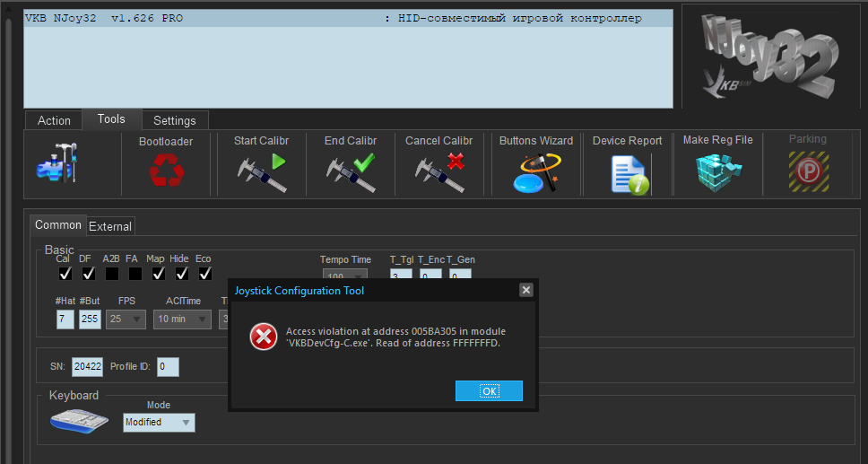Viewport: 868px width, 464px height.
Task: Click the #Hat input field
Action: [65, 320]
